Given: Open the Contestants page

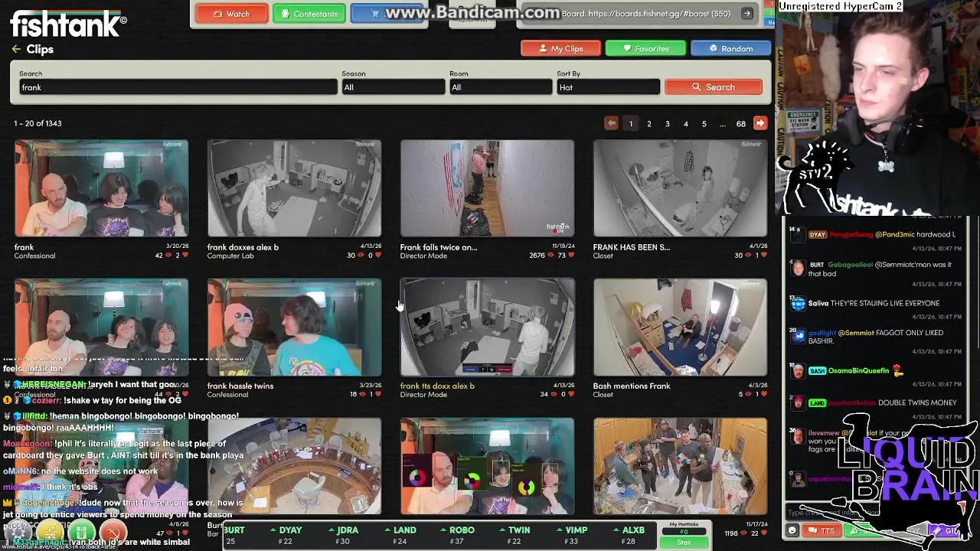Looking at the screenshot, I should point(309,14).
